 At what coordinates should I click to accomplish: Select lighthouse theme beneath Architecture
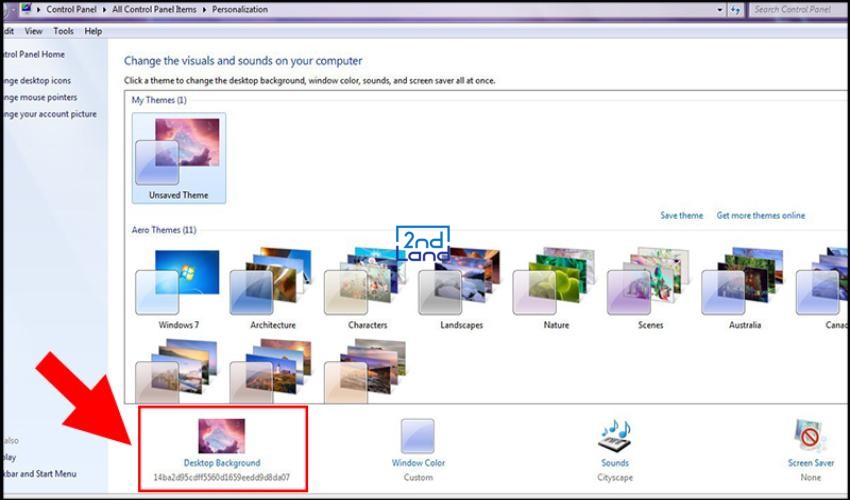pos(273,370)
